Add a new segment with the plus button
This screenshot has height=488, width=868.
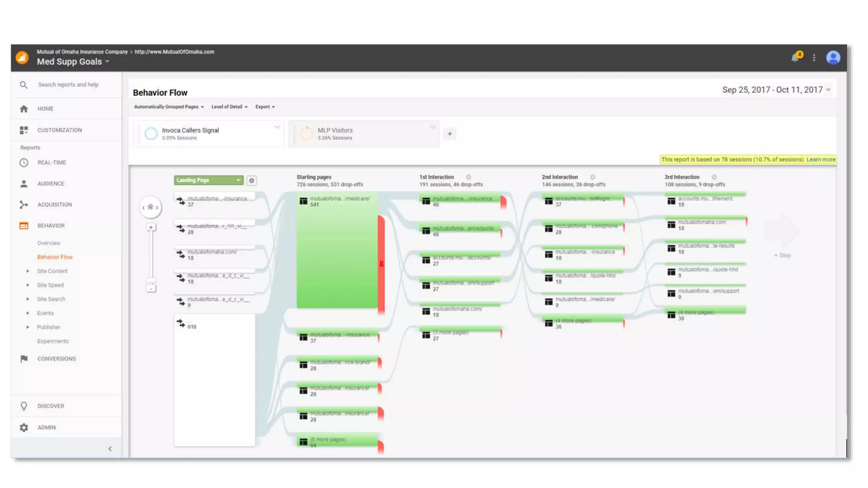coord(450,134)
